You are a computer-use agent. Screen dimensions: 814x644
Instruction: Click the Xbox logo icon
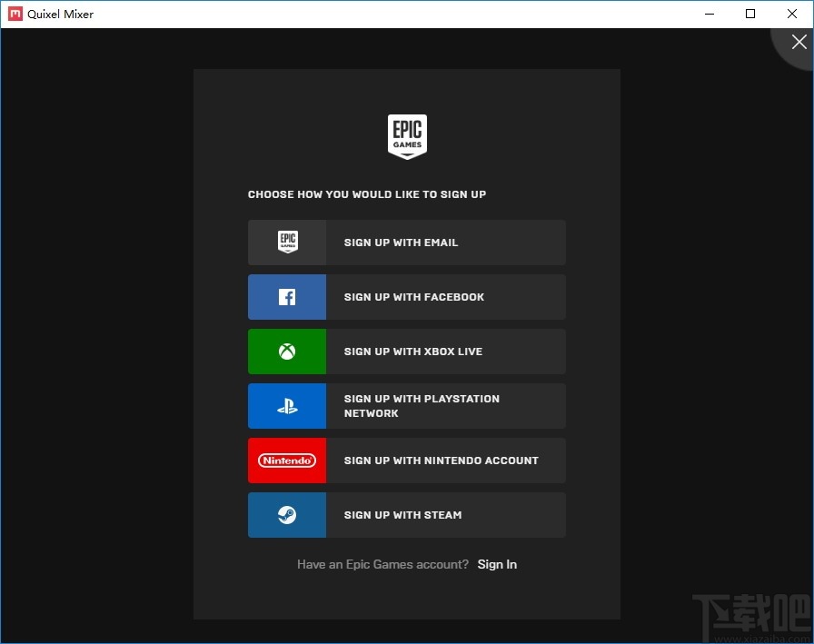pyautogui.click(x=287, y=352)
